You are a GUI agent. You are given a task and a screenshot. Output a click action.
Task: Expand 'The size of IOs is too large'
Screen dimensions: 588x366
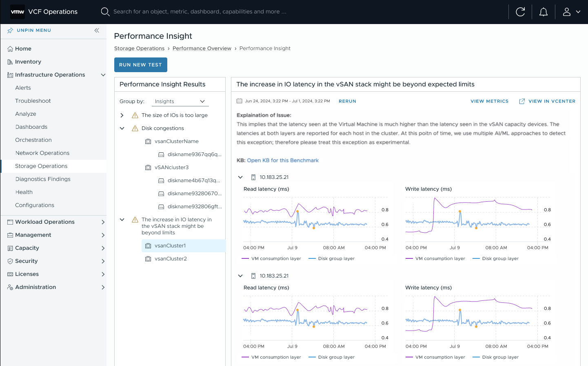click(x=122, y=115)
